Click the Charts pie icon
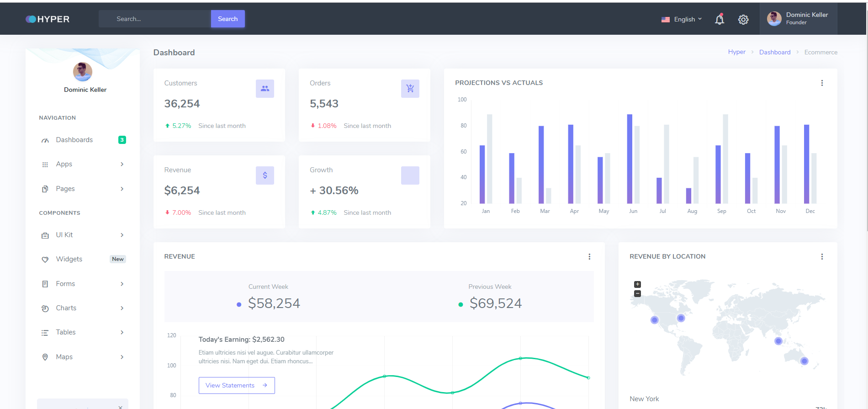The image size is (868, 409). point(45,308)
